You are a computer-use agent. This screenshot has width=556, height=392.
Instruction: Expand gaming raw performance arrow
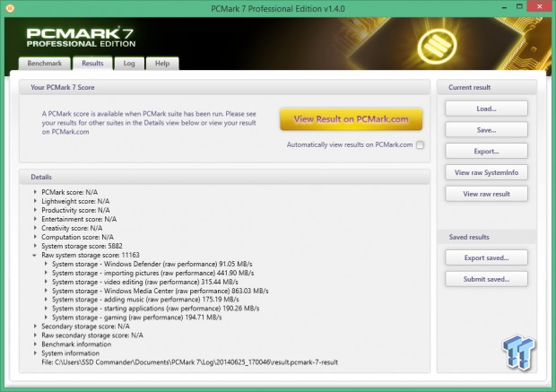pos(46,318)
